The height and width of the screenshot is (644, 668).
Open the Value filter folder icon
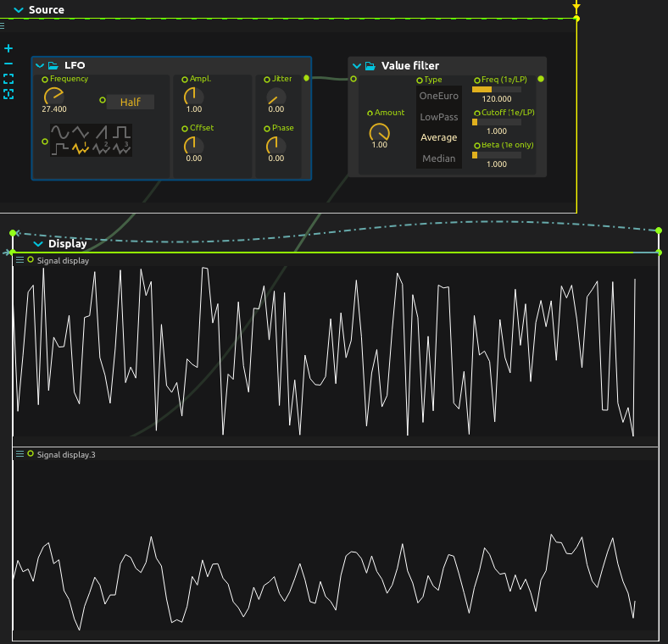click(370, 65)
